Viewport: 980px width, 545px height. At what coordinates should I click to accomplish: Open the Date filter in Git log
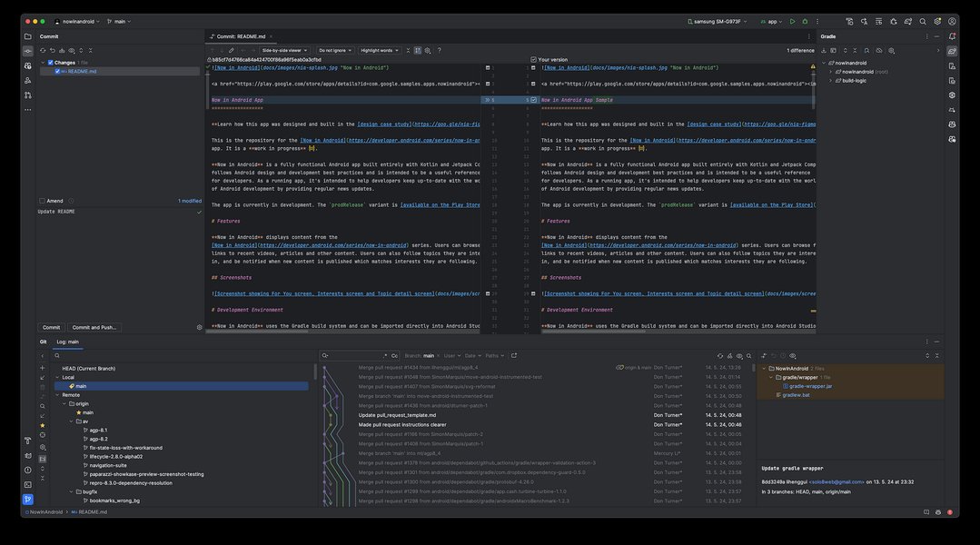[472, 356]
